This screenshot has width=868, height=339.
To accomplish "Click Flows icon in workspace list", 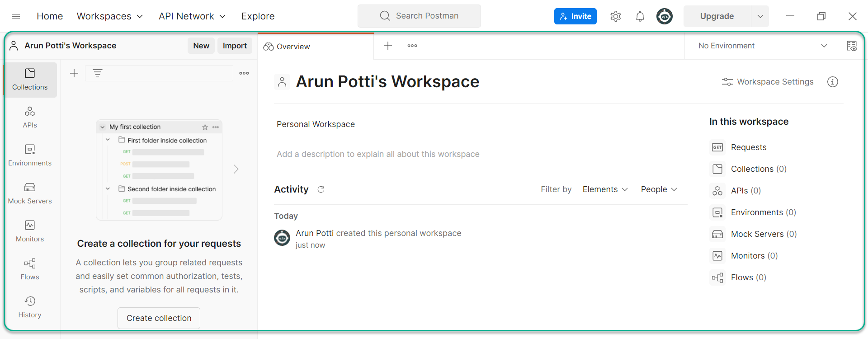I will click(717, 278).
